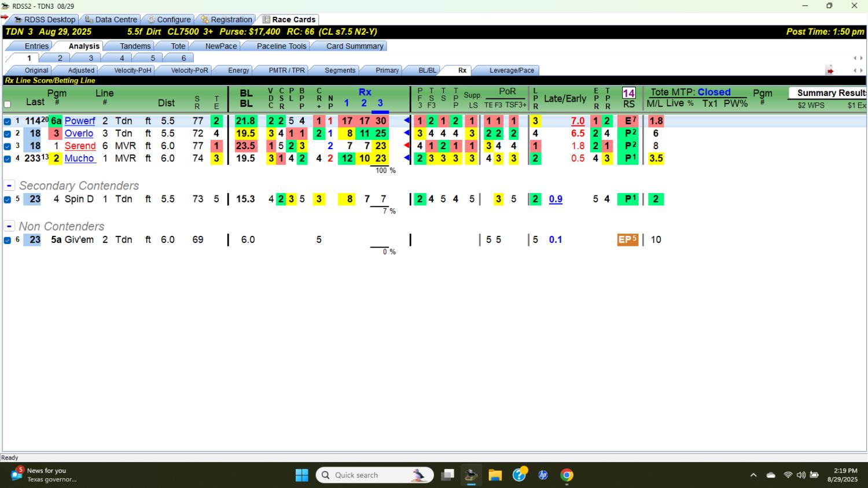Screen dimensions: 868x488
Task: Open the Configure tab
Action: pos(168,20)
